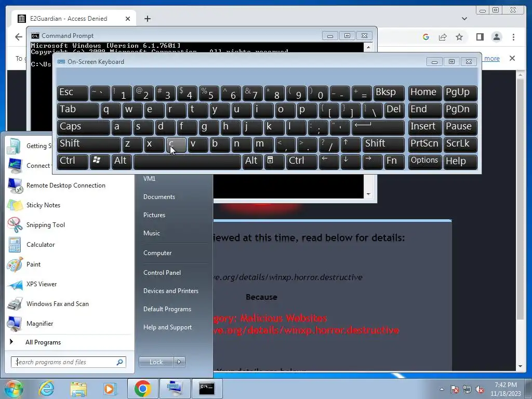Expand All Programs in Start menu
The height and width of the screenshot is (399, 532).
click(x=70, y=342)
